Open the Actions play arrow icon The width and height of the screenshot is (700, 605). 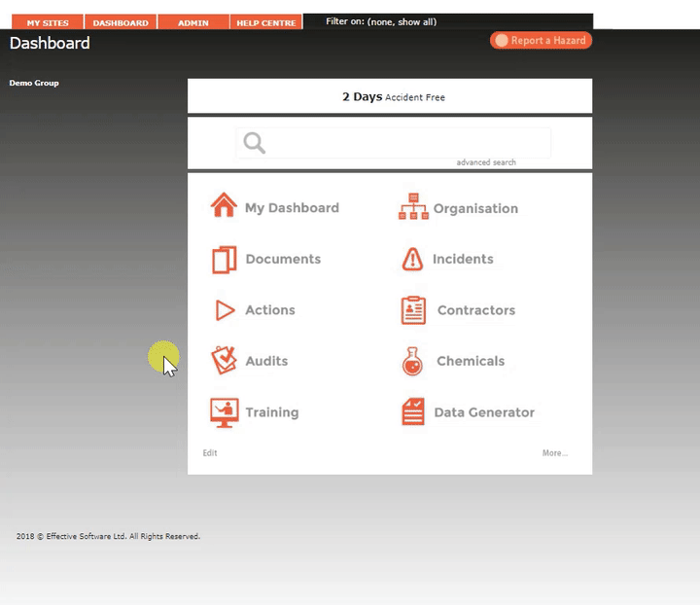(x=225, y=310)
